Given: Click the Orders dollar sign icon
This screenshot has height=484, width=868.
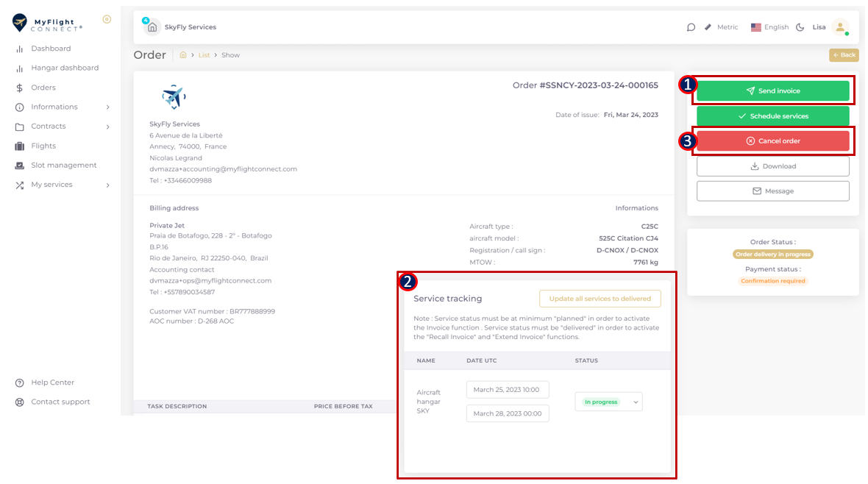Looking at the screenshot, I should pyautogui.click(x=19, y=88).
